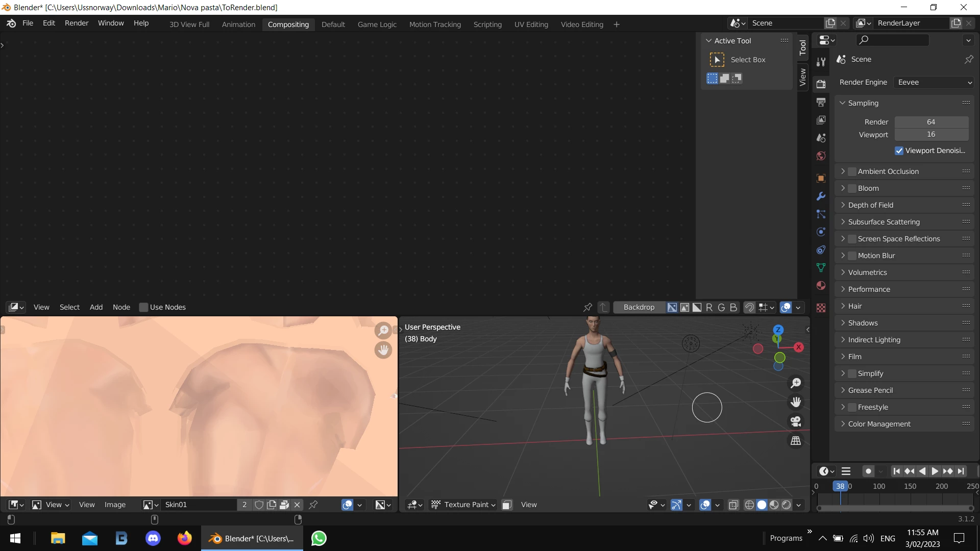Jump to the timeline's first frame
The width and height of the screenshot is (980, 551).
click(897, 471)
